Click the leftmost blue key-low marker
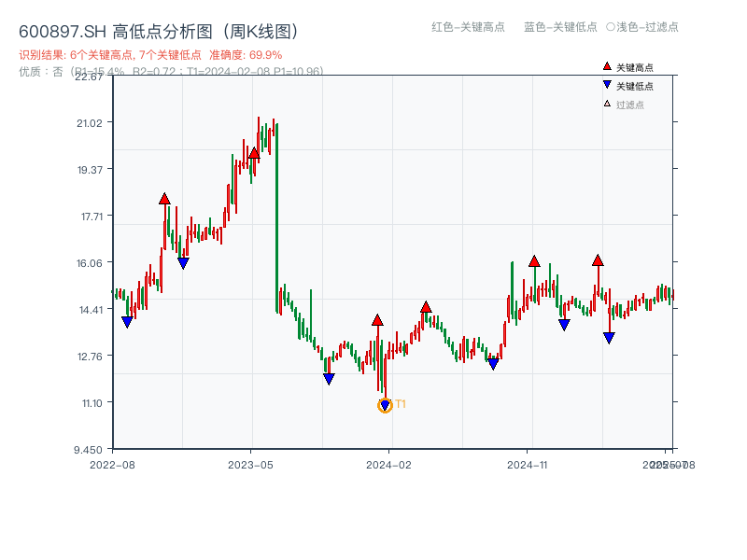This screenshot has height=560, width=747. tap(127, 322)
